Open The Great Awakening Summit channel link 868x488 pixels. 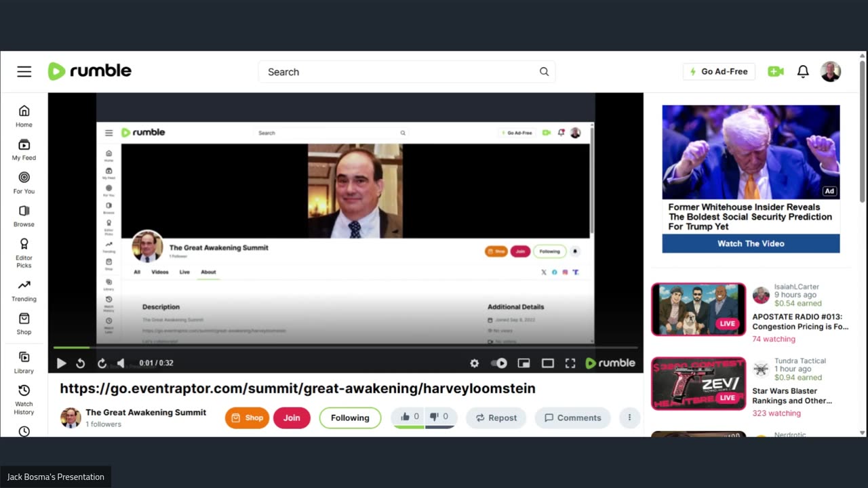146,412
